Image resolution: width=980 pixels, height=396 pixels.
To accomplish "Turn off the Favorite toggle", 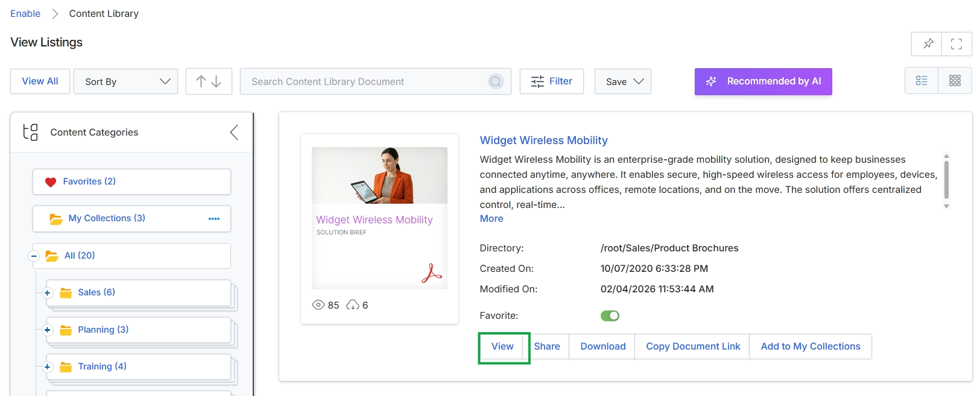I will [x=610, y=316].
